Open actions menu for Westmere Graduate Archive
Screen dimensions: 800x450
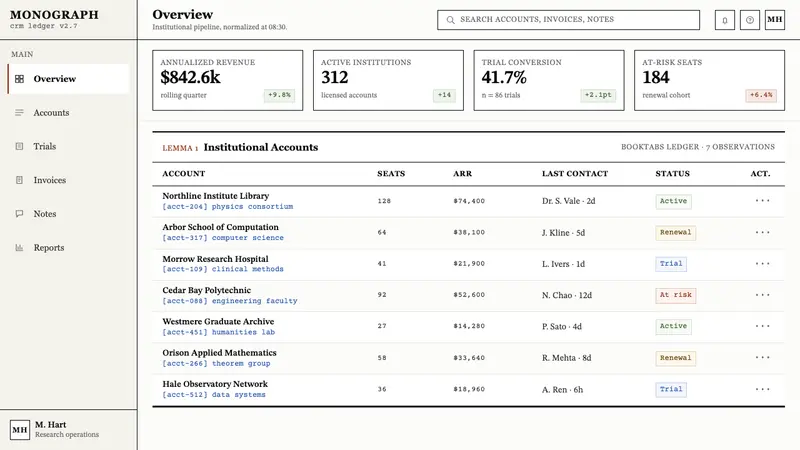pyautogui.click(x=762, y=326)
